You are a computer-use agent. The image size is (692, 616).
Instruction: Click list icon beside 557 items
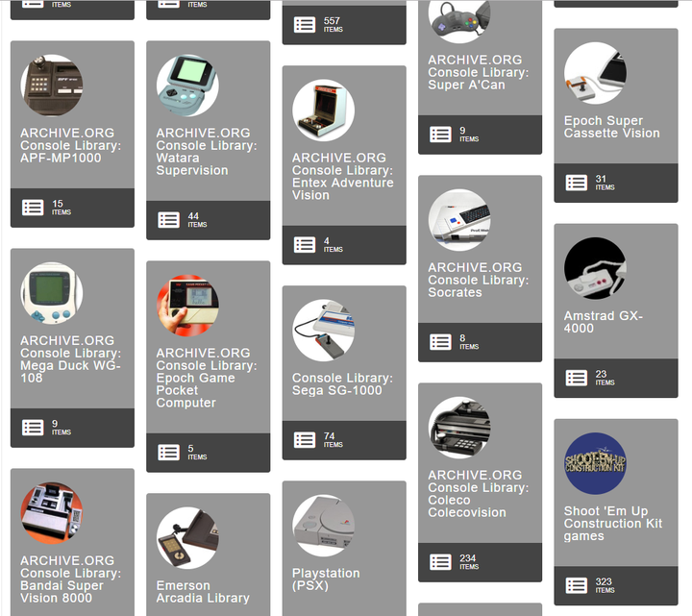pos(305,25)
